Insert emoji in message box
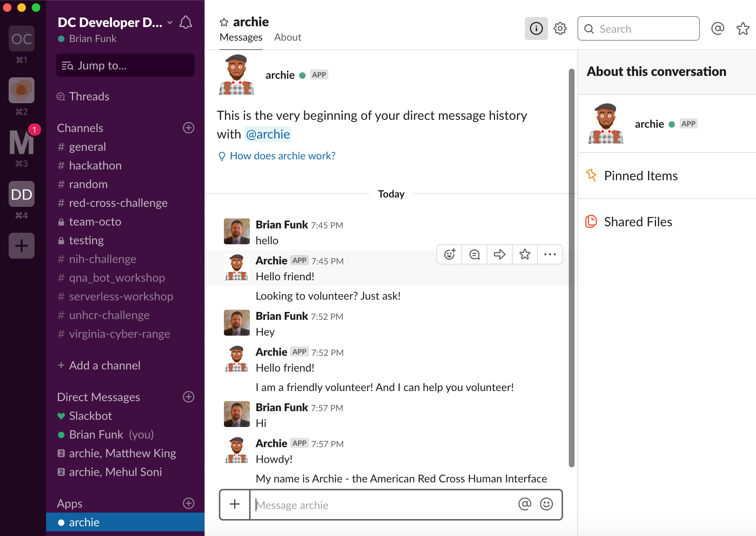Image resolution: width=756 pixels, height=536 pixels. pyautogui.click(x=546, y=504)
